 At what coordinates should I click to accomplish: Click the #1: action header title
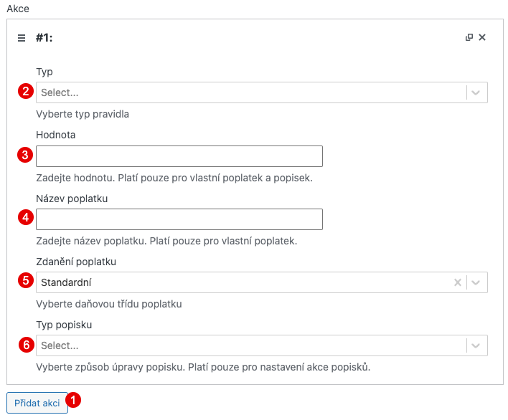click(44, 38)
